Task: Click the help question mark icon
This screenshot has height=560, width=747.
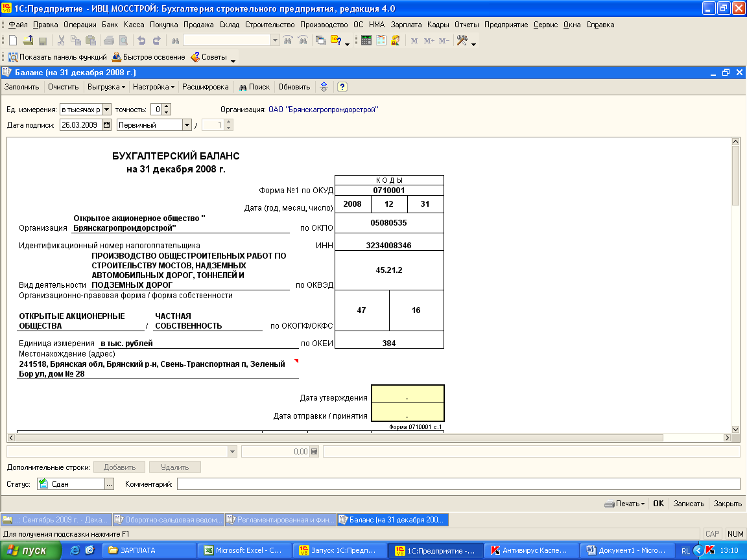Action: click(x=342, y=87)
